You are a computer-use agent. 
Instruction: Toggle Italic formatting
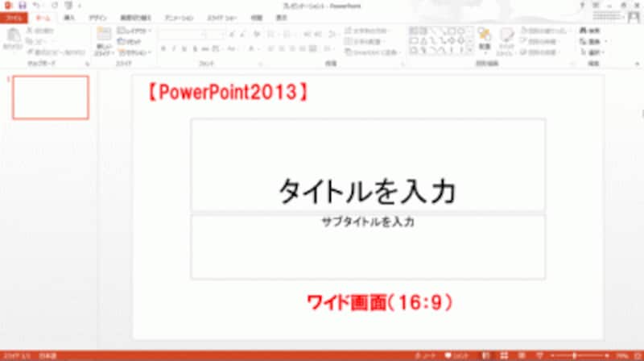tap(174, 49)
